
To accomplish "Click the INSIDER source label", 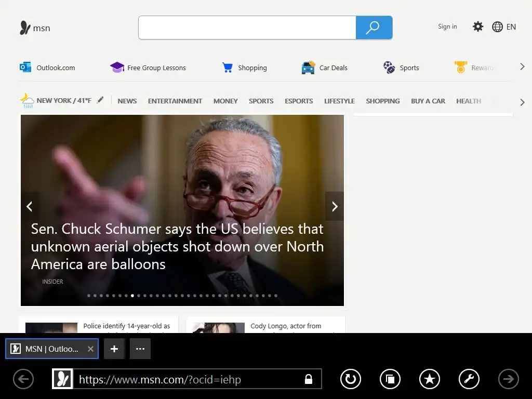I will pos(52,282).
